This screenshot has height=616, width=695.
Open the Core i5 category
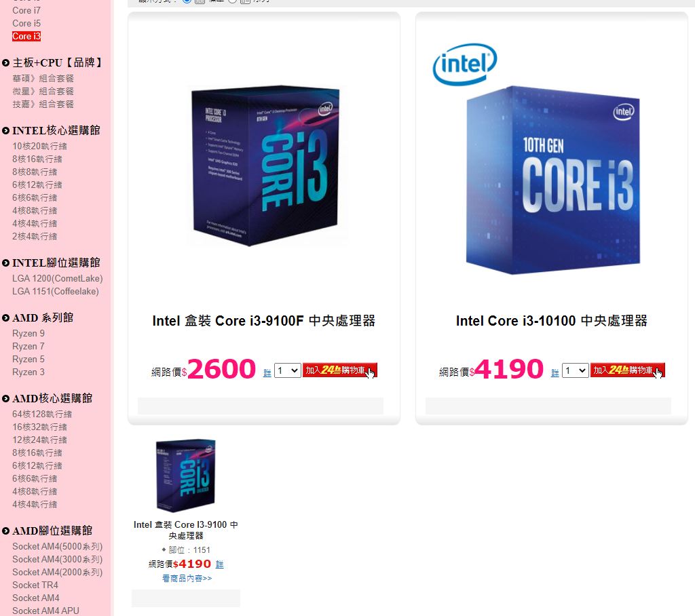(x=26, y=24)
